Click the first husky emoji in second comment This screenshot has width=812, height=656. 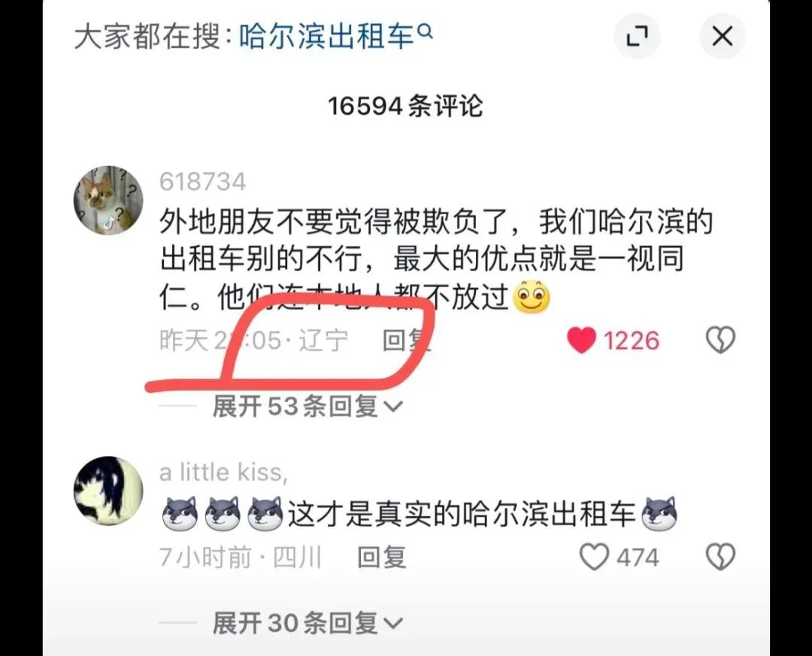pos(180,514)
